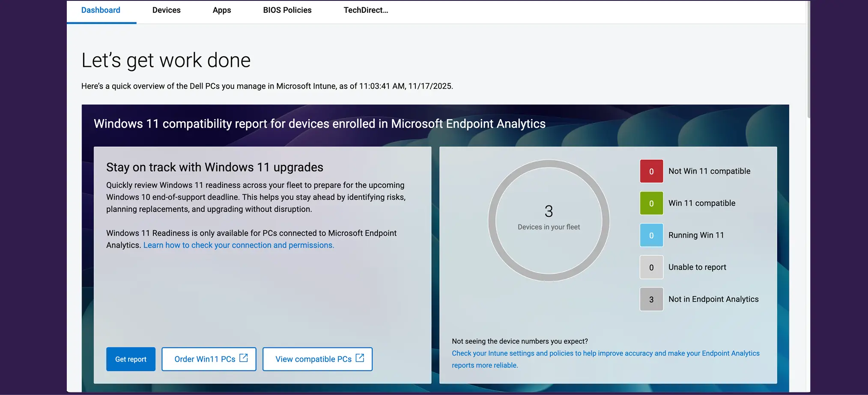Click the red Not Win 11 compatible badge
Viewport: 868px width, 395px height.
point(651,171)
